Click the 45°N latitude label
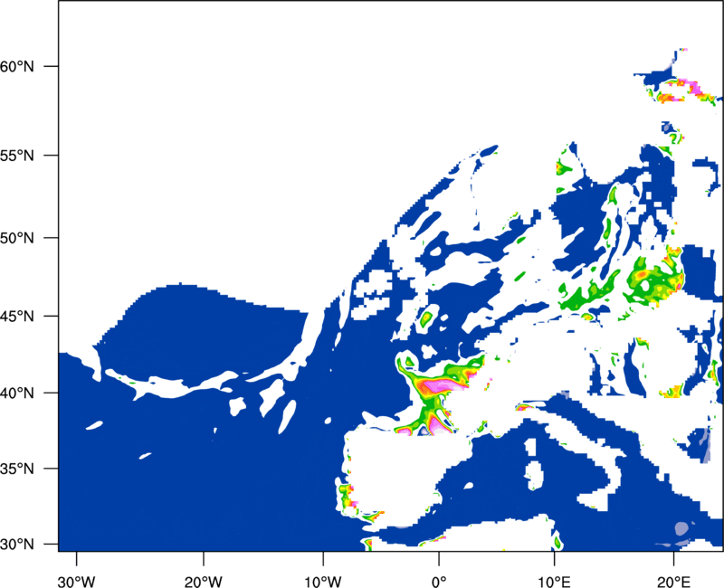Screen dimensions: 724x588 coord(16,317)
